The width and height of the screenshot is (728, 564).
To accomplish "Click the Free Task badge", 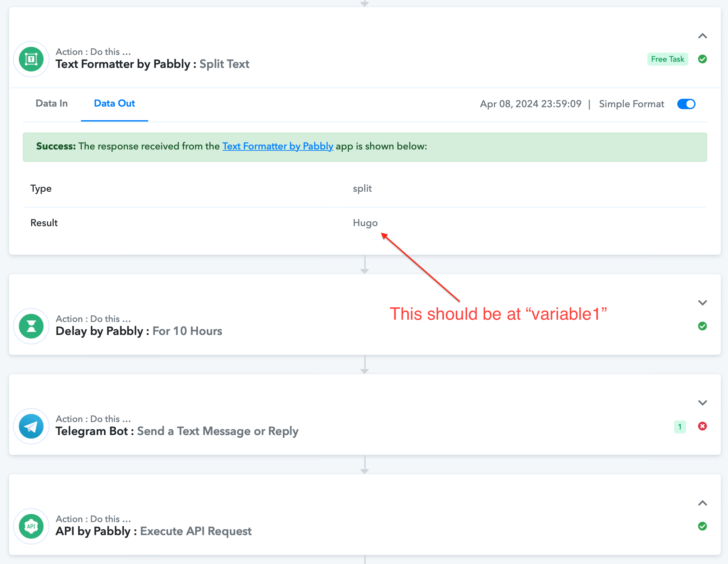I will pos(668,59).
